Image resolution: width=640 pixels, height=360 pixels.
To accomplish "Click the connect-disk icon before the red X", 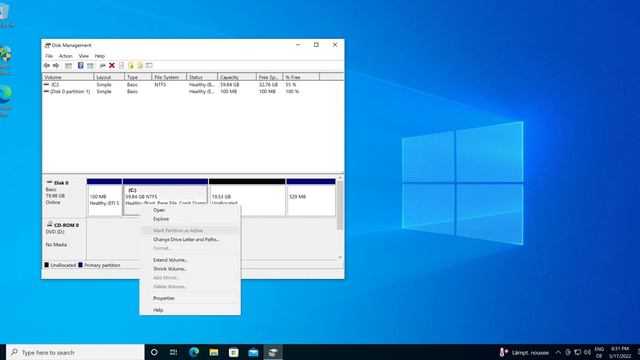I will point(102,66).
